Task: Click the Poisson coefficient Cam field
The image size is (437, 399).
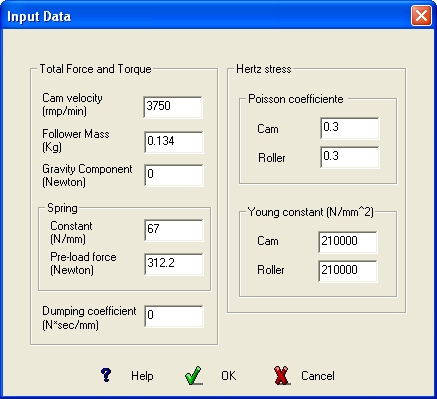Action: tap(350, 128)
